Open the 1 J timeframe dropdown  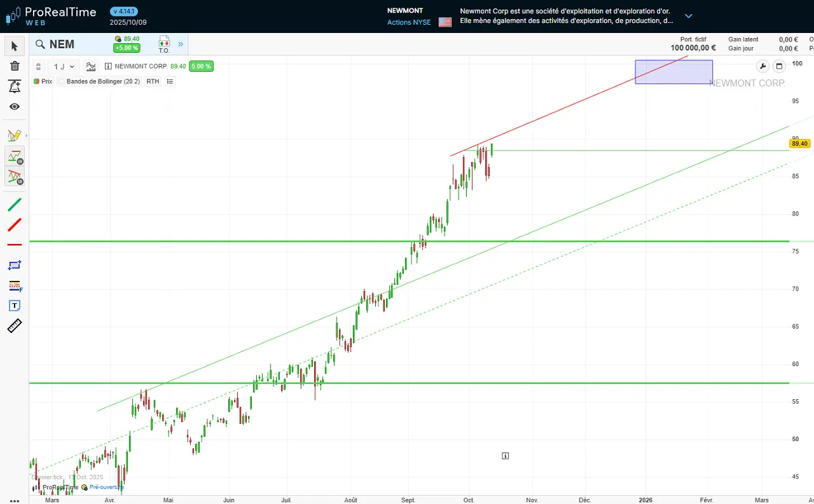coord(64,66)
